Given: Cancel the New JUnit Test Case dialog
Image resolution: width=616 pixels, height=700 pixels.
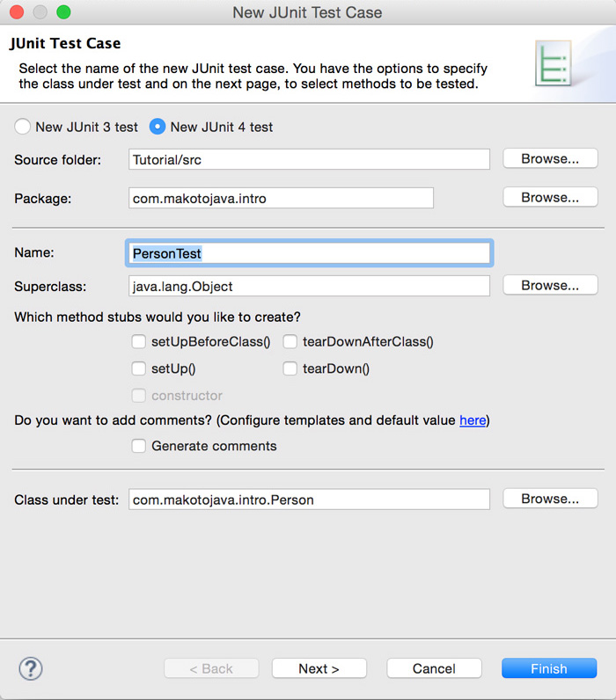Looking at the screenshot, I should [434, 668].
